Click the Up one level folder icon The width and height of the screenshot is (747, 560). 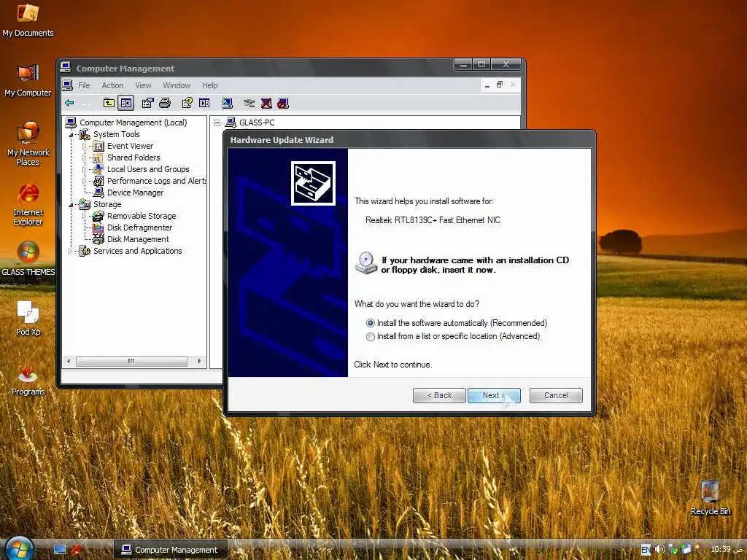coord(109,103)
